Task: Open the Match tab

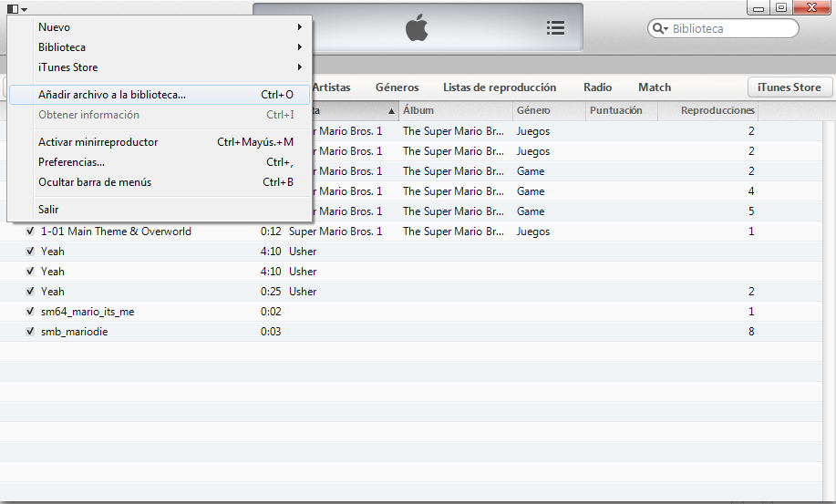Action: coord(655,87)
